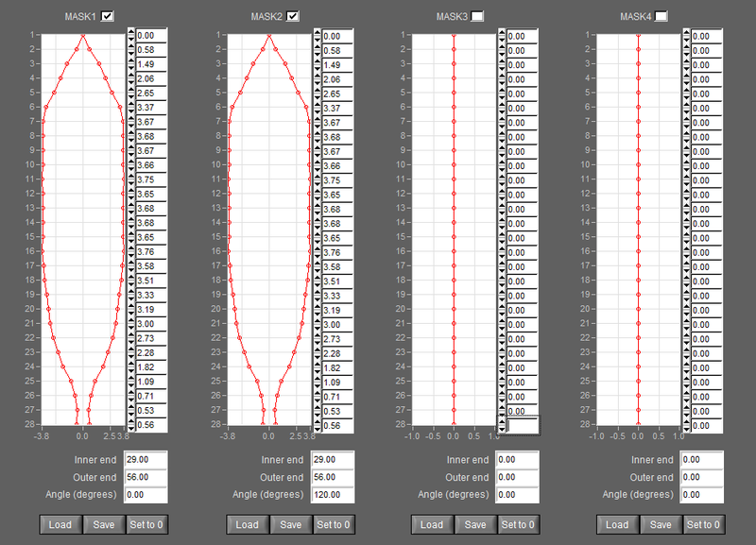Increase MASK1 row 2 value 0.58 with up arrow
This screenshot has height=545, width=756.
131,46
